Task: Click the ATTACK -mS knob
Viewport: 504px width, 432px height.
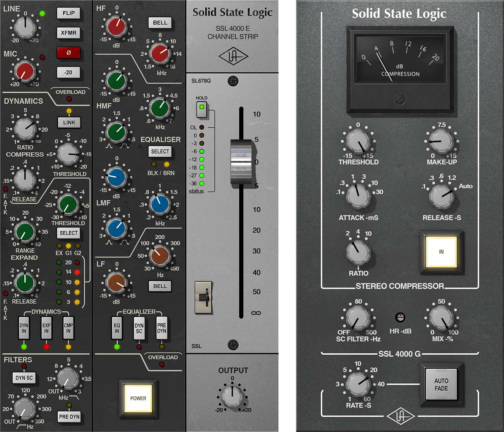Action: (358, 196)
